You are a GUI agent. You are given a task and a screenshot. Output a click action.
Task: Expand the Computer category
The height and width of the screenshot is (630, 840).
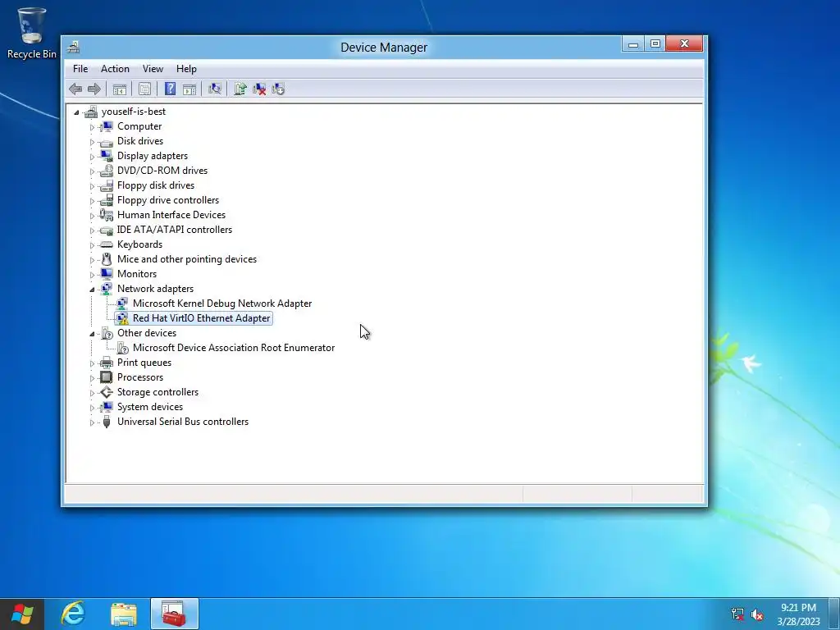coord(92,127)
